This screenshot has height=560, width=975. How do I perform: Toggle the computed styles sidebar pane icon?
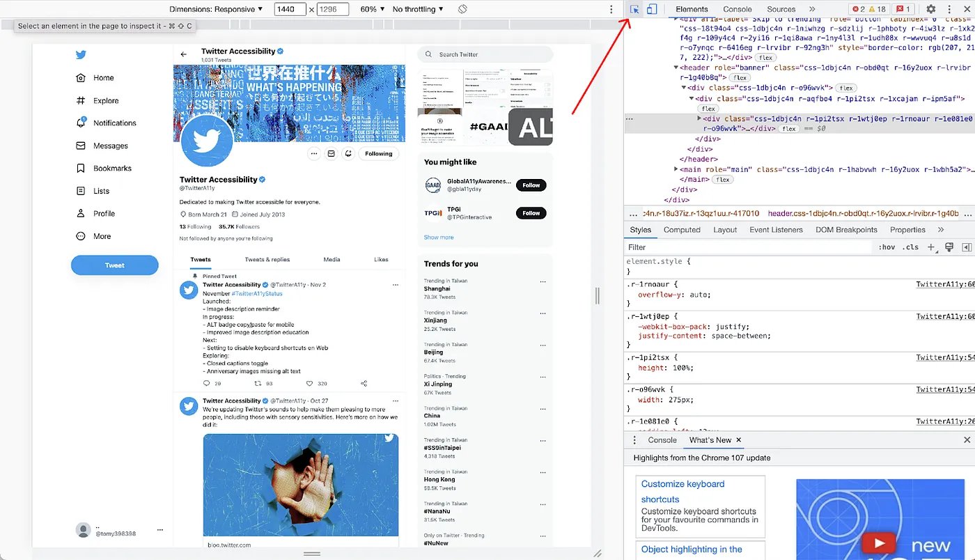point(967,247)
